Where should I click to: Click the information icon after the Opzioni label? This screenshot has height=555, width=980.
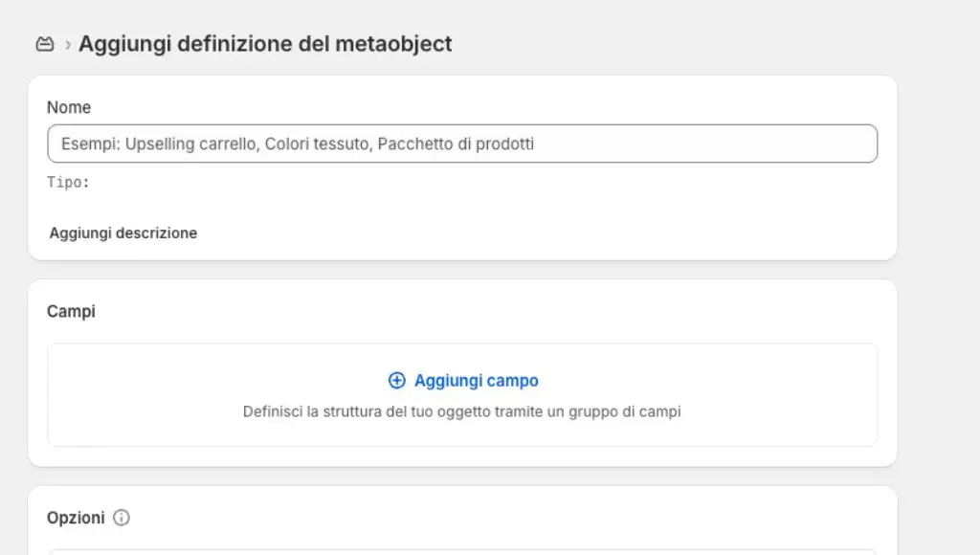click(121, 518)
